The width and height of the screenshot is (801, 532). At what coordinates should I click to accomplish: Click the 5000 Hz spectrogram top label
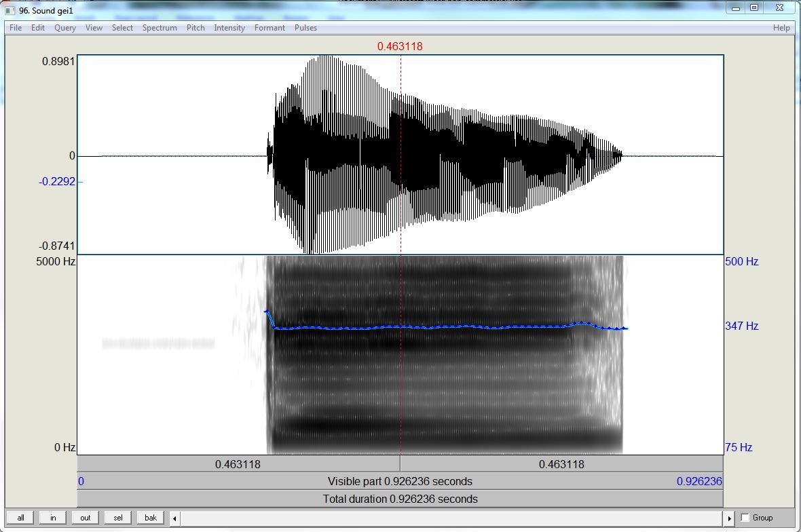56,261
